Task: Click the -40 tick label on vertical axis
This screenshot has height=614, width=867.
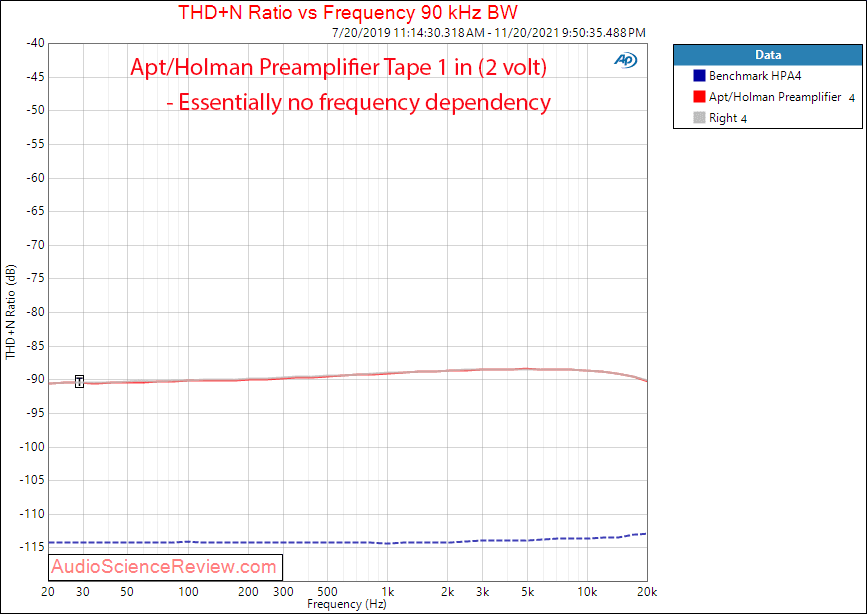Action: click(x=35, y=43)
